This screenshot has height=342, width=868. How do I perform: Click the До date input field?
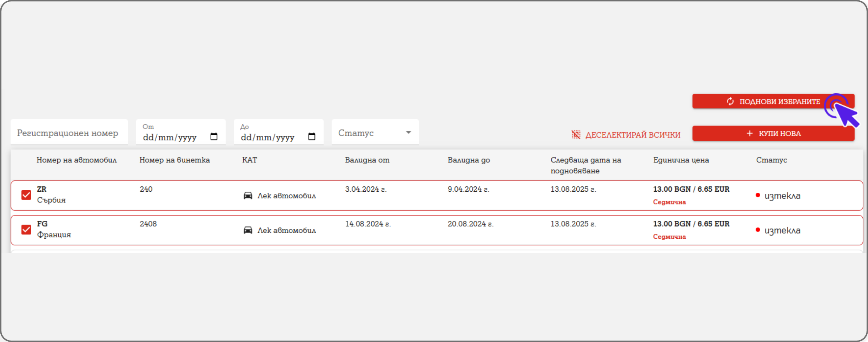[269, 137]
